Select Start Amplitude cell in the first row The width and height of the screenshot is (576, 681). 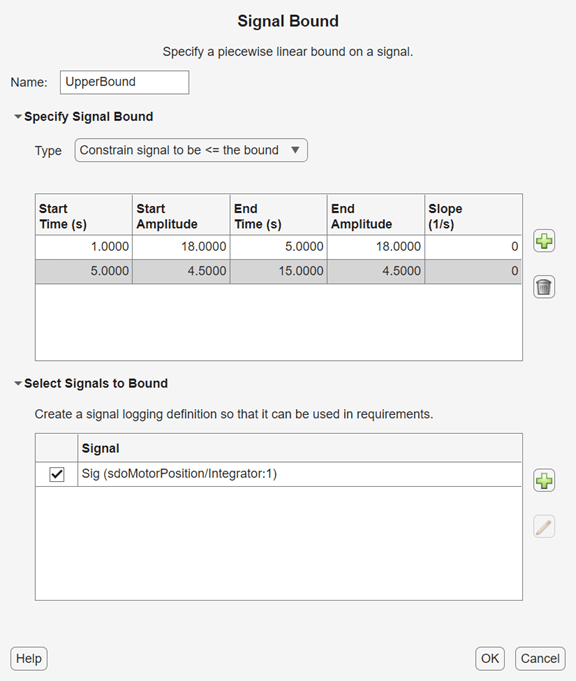[181, 247]
